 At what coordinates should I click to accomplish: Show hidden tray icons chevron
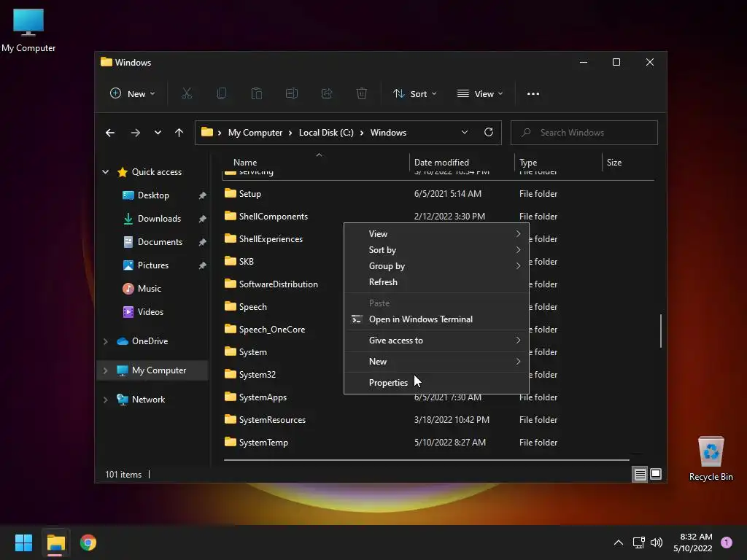619,542
